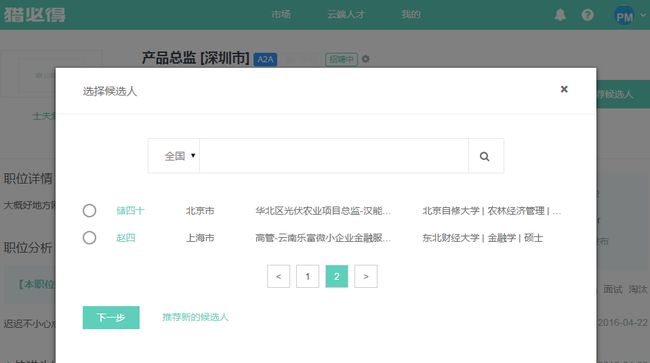Image resolution: width=650 pixels, height=363 pixels.
Task: Click 高管-云南乐富微小企业金融服 position text
Action: tap(323, 238)
